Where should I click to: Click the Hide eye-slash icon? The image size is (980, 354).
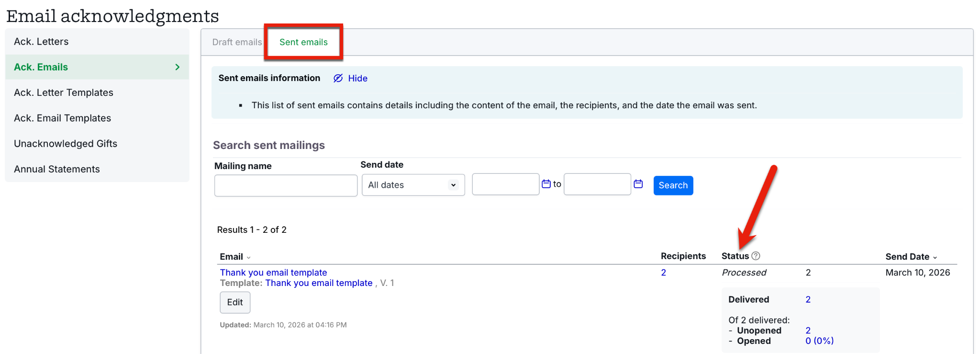[x=338, y=78]
